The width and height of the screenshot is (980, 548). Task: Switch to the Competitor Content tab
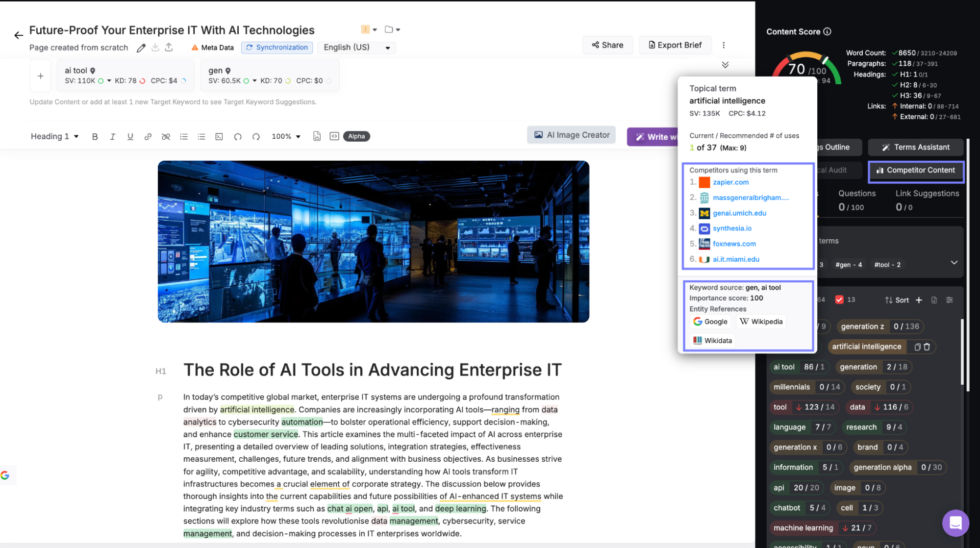915,171
